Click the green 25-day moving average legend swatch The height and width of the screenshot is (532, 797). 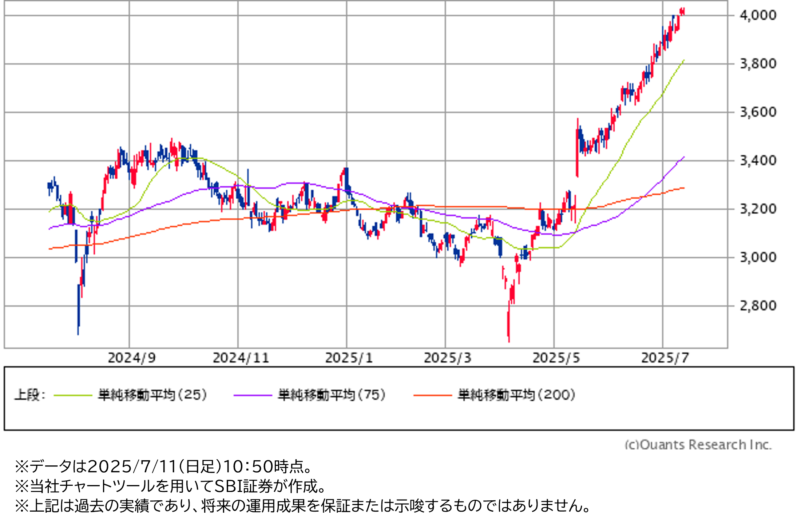click(x=73, y=395)
